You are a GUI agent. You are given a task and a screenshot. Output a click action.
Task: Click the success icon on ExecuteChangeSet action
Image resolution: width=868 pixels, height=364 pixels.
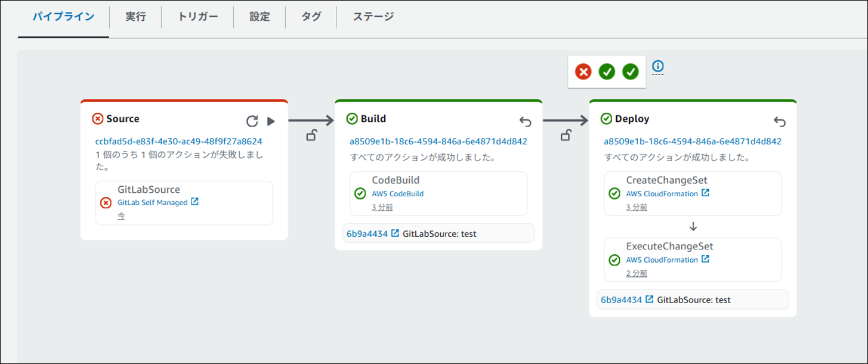(x=614, y=260)
